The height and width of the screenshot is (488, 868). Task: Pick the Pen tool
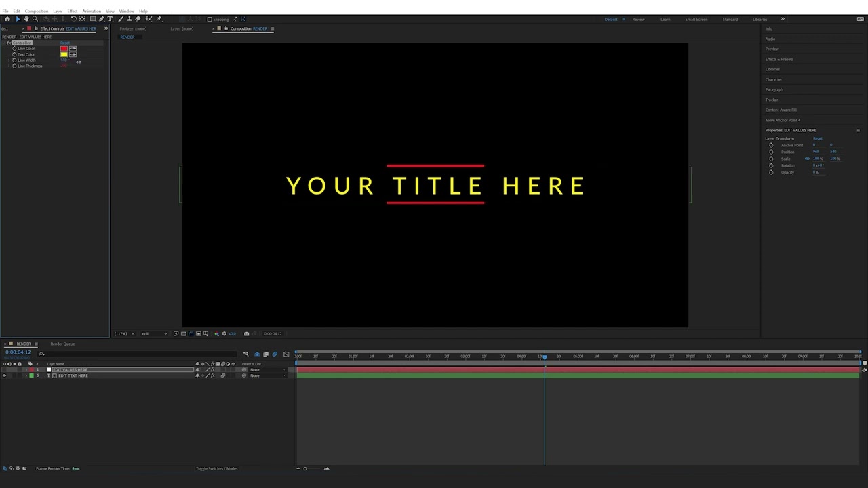(x=102, y=19)
